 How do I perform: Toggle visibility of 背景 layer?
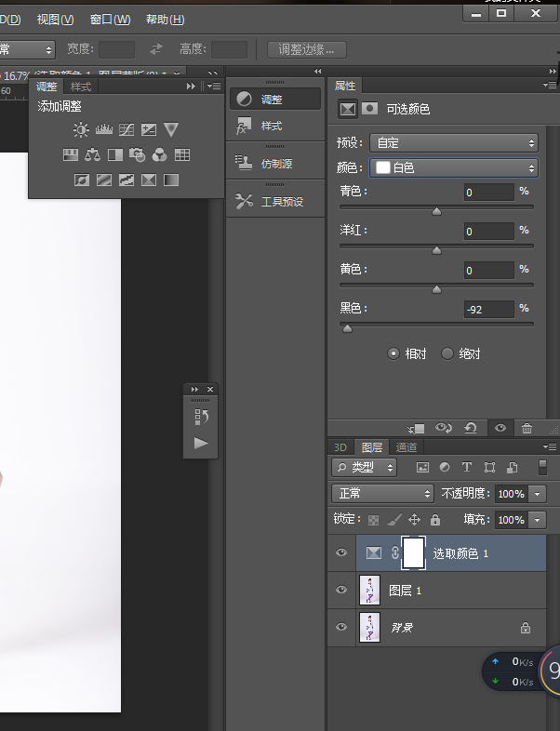point(340,628)
